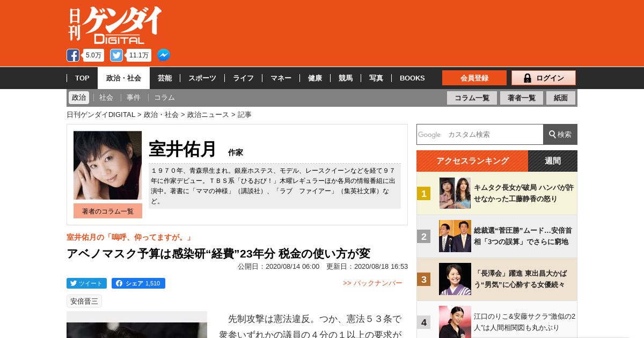Open rank 1 thumbnail キムタク長女 article
The width and height of the screenshot is (644, 338).
(455, 193)
